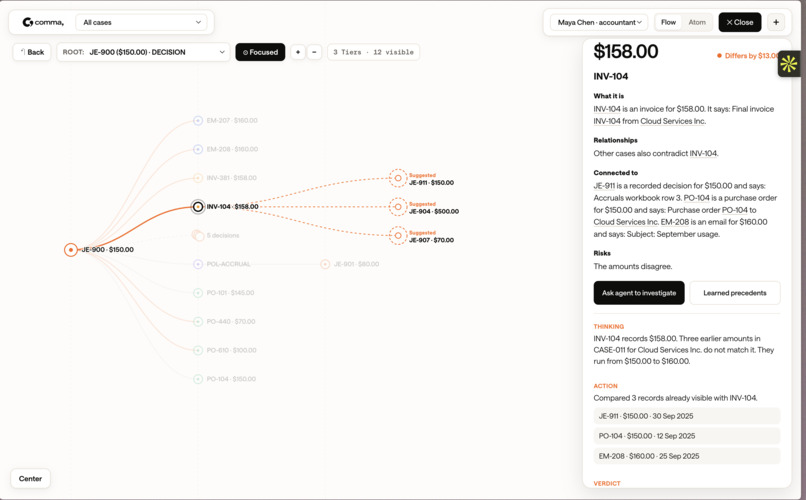806x500 pixels.
Task: Switch to Flow view
Action: [668, 22]
